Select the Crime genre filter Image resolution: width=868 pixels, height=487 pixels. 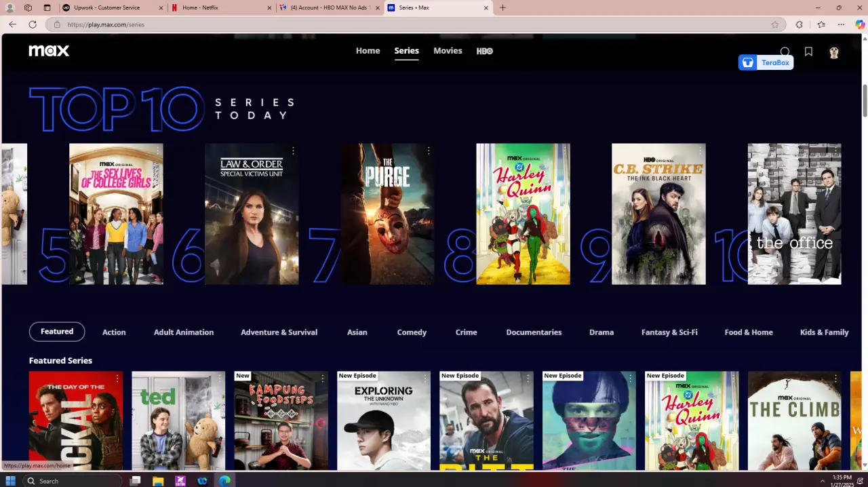[x=467, y=332]
